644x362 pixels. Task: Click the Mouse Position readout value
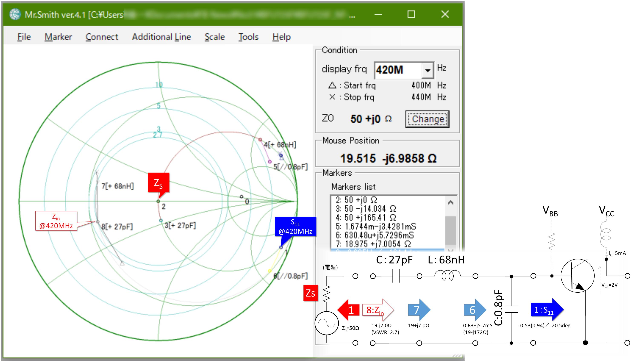pos(388,158)
